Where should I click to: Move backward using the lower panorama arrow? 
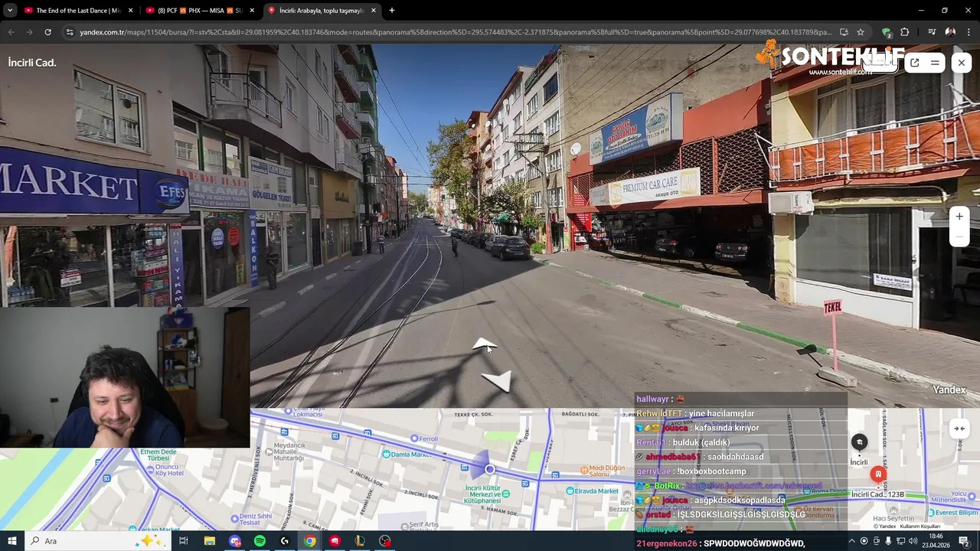(497, 381)
